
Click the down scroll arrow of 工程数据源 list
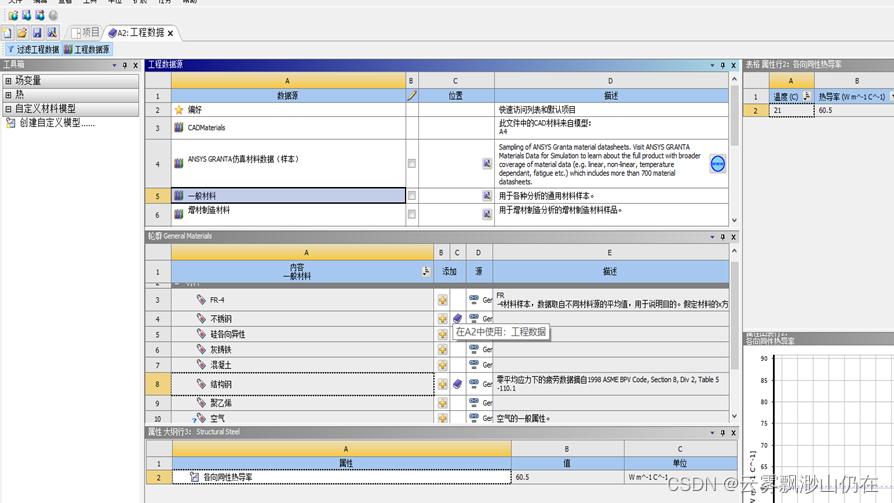pos(734,221)
